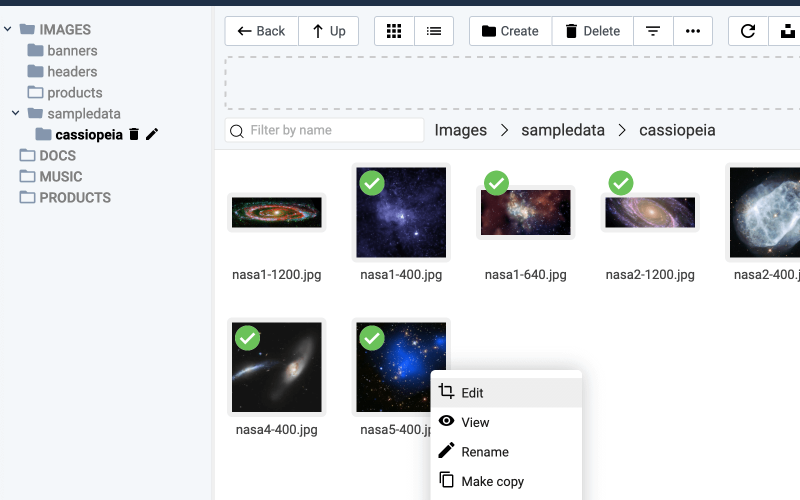Open the DOCS root folder

[x=47, y=155]
